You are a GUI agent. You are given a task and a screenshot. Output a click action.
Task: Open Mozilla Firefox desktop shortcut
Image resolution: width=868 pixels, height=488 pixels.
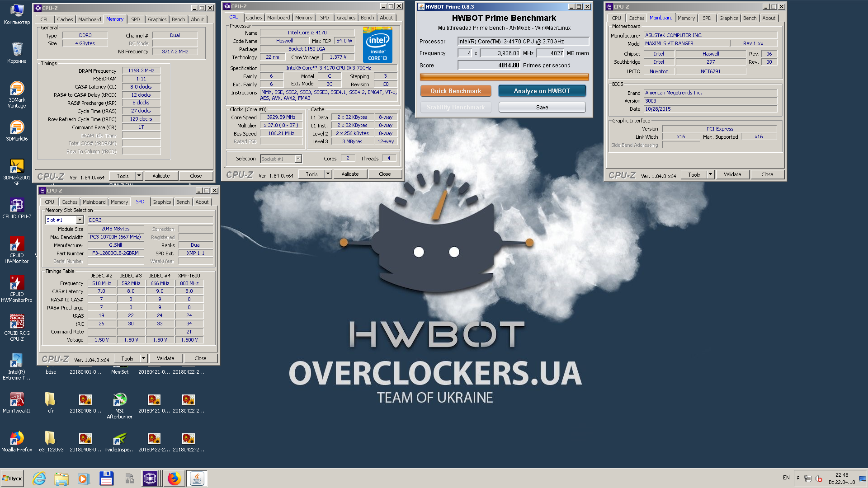tap(17, 441)
